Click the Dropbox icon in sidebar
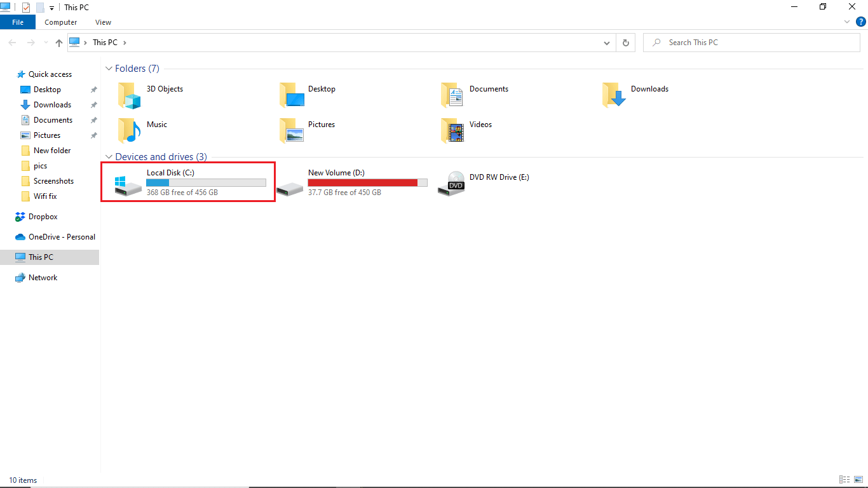 click(20, 217)
